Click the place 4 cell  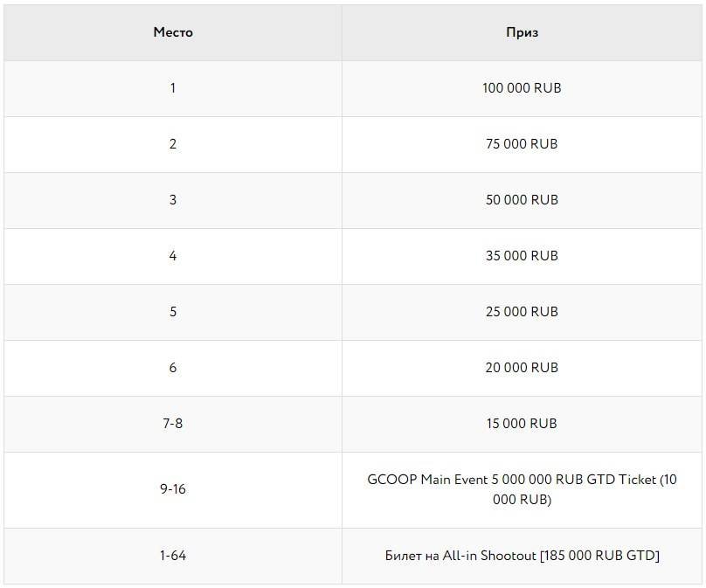(172, 256)
